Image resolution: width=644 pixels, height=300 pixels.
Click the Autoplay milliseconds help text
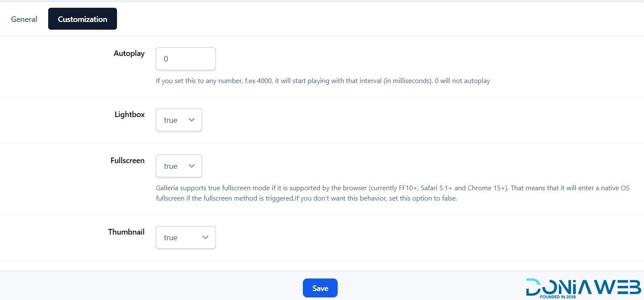pyautogui.click(x=323, y=81)
